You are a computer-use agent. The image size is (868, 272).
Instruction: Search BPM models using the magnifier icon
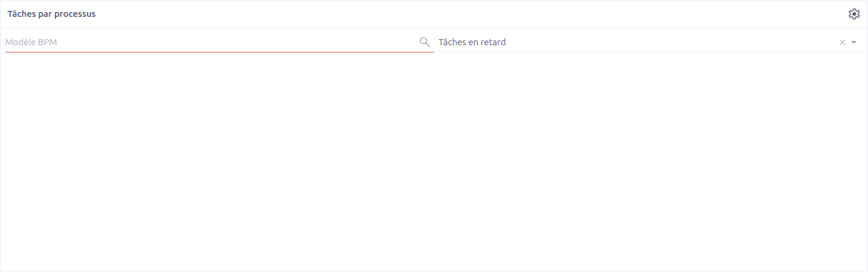[425, 42]
